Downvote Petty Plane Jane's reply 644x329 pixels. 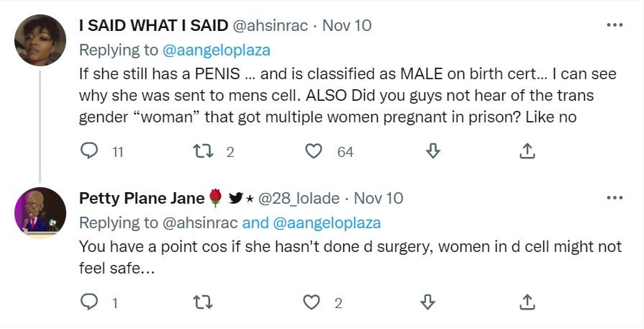tap(427, 302)
